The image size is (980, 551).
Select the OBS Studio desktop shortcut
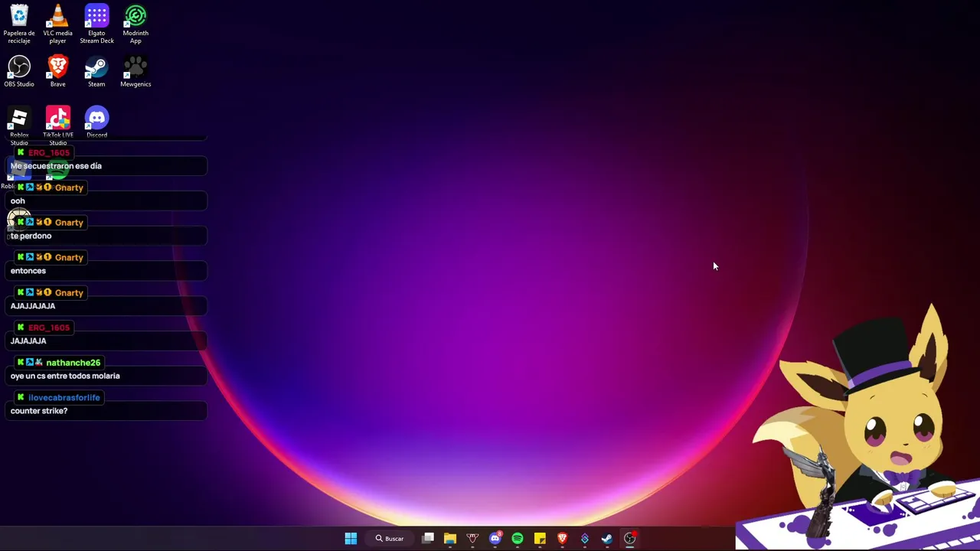click(x=19, y=72)
